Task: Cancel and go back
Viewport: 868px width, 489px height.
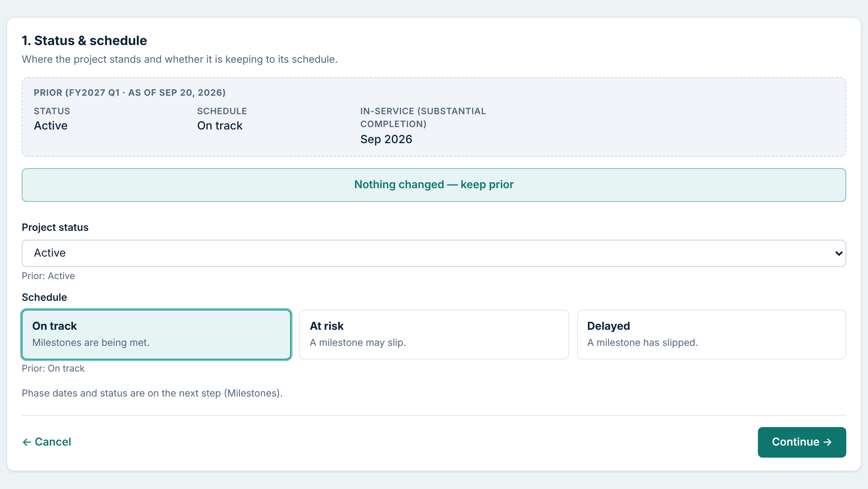Action: click(x=47, y=442)
